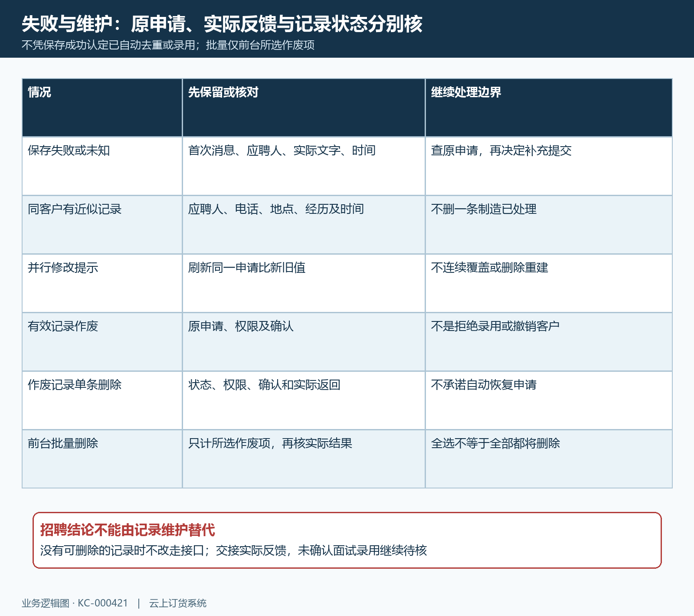Screen dimensions: 694x616
Task: Click the cell 首次消息、应聘人、实际文字、时间
Action: 304,166
